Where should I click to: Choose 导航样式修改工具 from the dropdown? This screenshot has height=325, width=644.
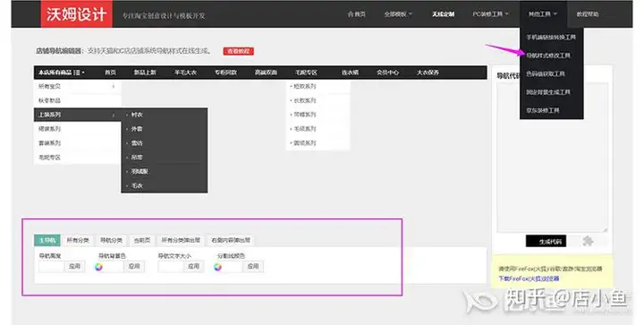click(x=548, y=55)
